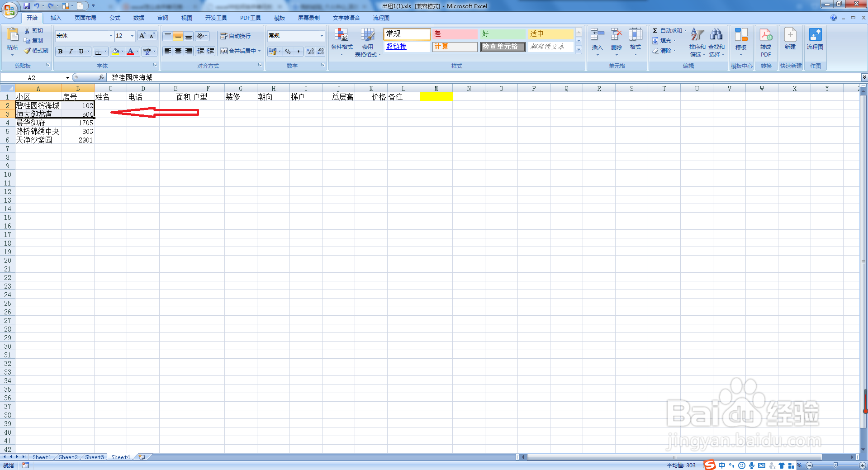This screenshot has width=868, height=470.
Task: Align text left
Action: coord(168,51)
